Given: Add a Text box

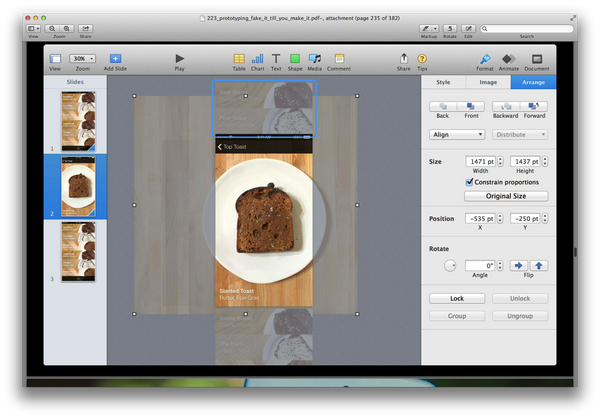Looking at the screenshot, I should pyautogui.click(x=276, y=59).
